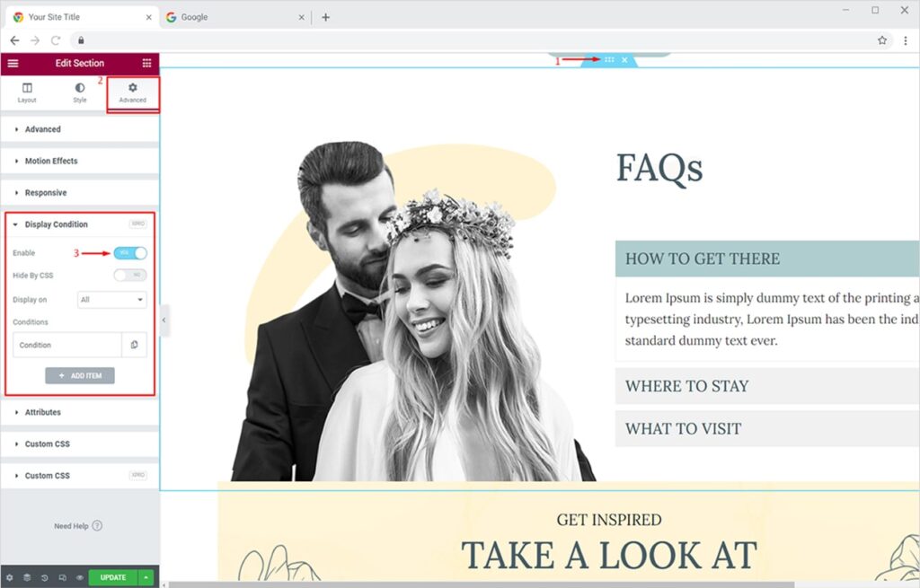This screenshot has height=588, width=920.
Task: Delete the section with the X icon
Action: click(624, 60)
